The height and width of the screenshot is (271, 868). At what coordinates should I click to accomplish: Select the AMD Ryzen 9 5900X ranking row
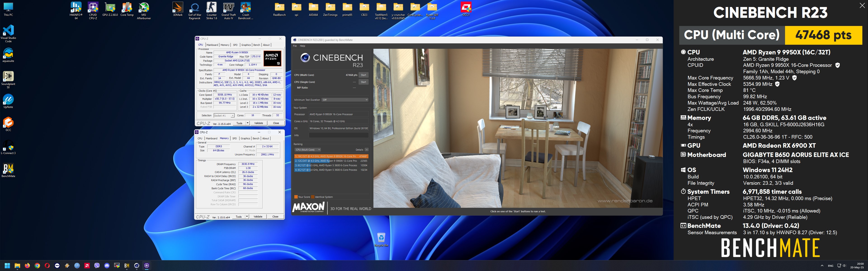pos(331,161)
